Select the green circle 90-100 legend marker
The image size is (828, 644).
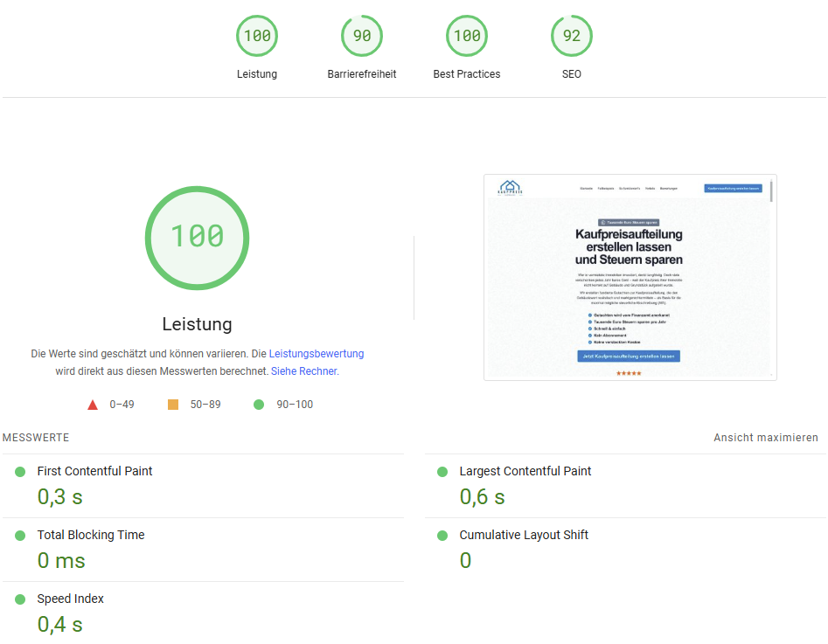coord(258,404)
